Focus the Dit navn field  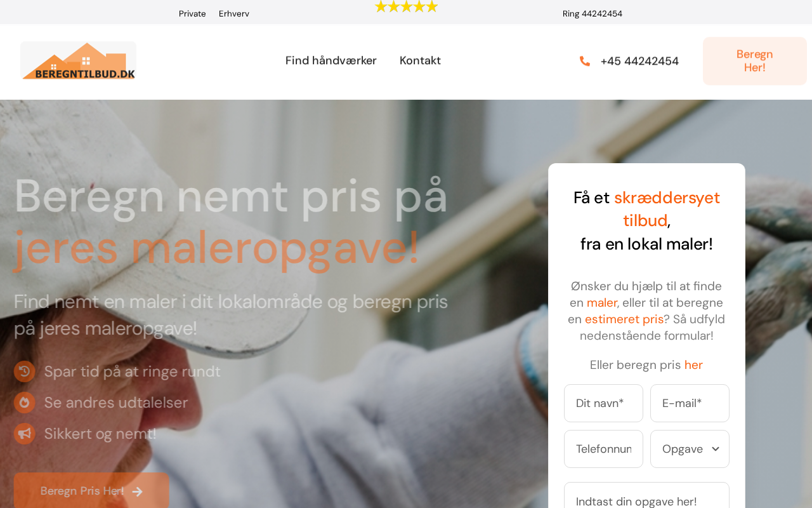[603, 403]
